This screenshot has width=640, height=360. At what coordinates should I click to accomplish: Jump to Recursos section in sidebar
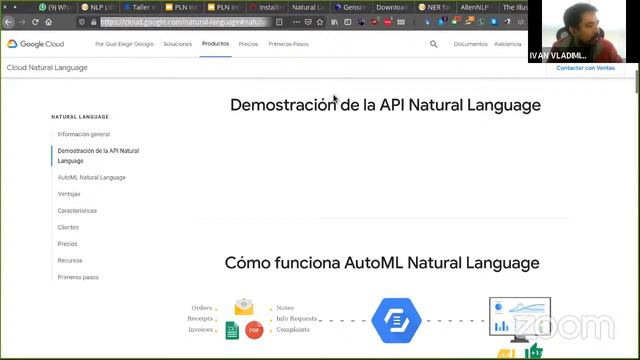(x=70, y=261)
